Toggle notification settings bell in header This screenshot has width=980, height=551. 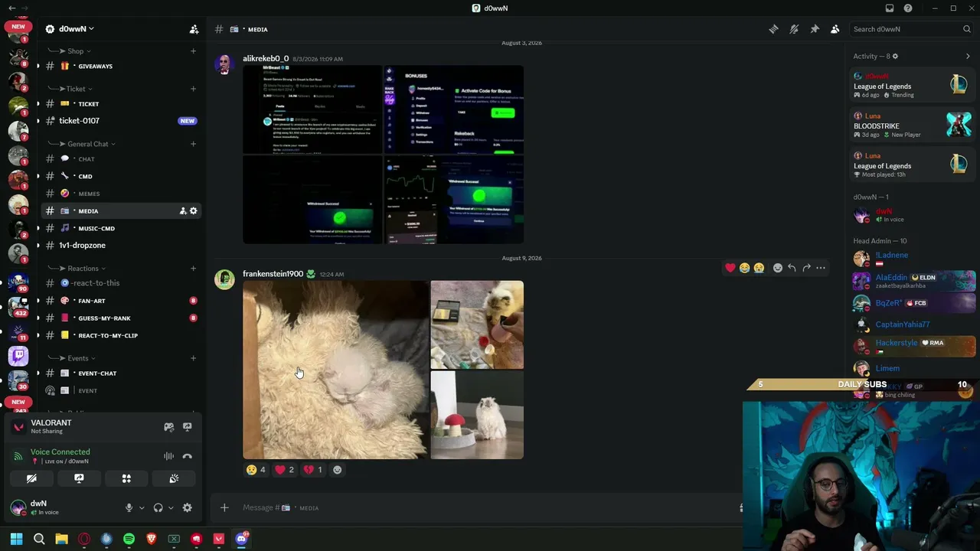pyautogui.click(x=794, y=29)
